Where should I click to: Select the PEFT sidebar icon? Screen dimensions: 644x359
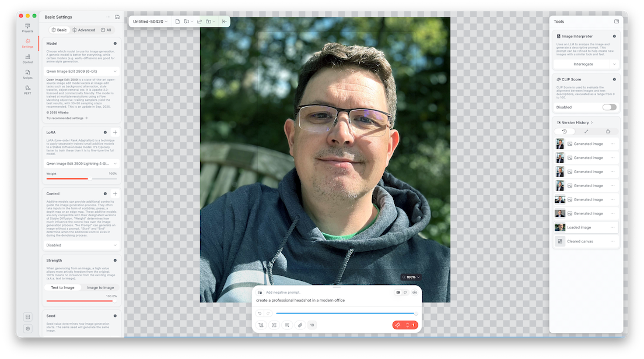[x=27, y=89]
